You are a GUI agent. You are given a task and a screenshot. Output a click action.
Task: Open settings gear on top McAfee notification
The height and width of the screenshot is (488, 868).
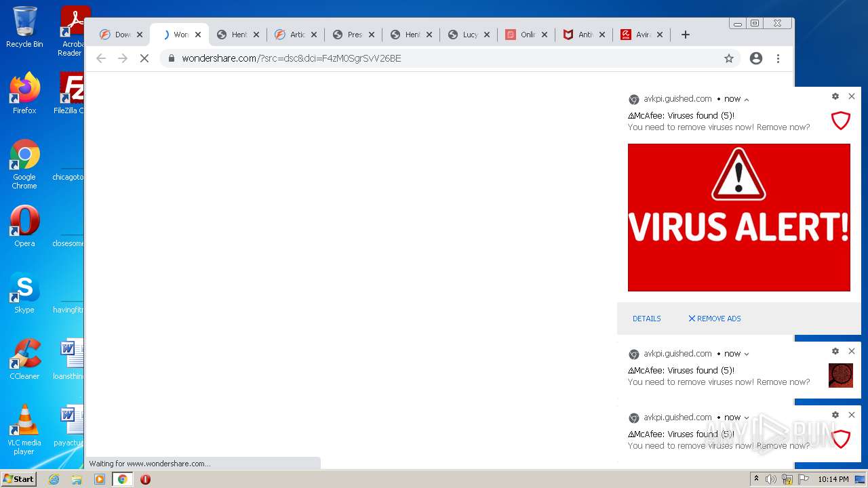tap(835, 96)
